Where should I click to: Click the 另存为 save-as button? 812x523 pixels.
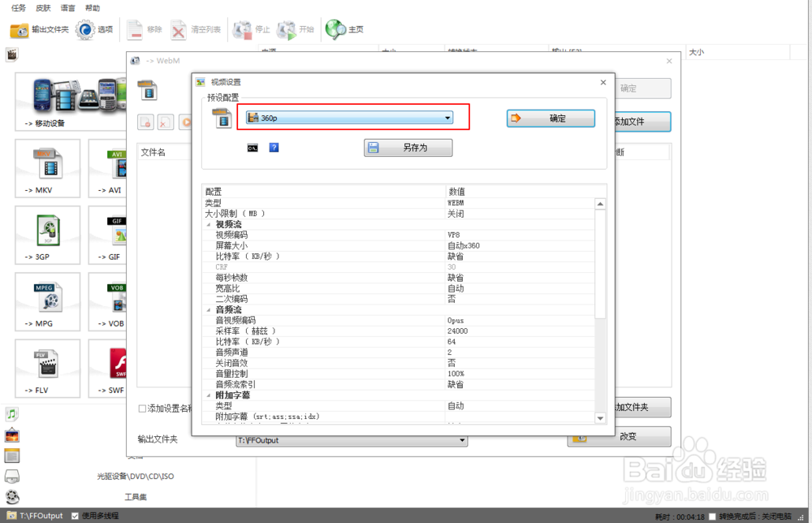[x=408, y=148]
